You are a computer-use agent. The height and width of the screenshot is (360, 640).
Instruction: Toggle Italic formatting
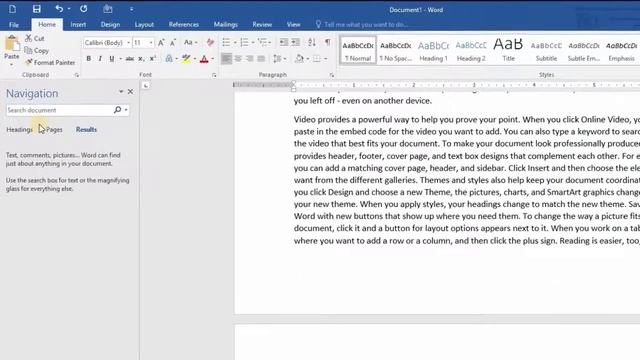tap(100, 59)
